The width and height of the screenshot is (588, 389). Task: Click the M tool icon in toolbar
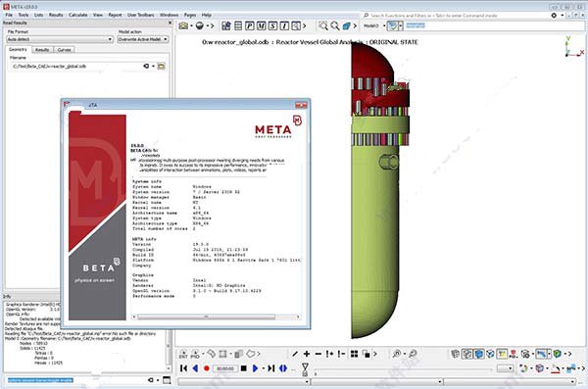click(262, 25)
